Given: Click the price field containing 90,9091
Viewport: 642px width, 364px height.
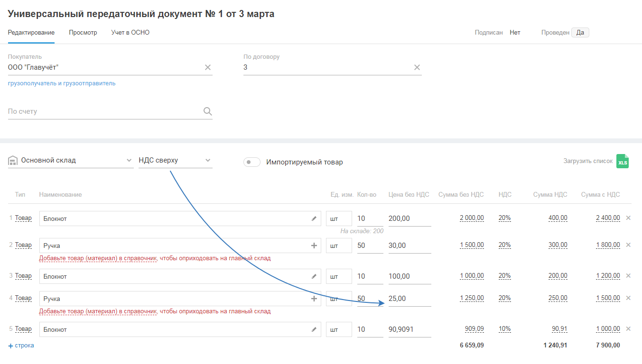Looking at the screenshot, I should tap(409, 329).
